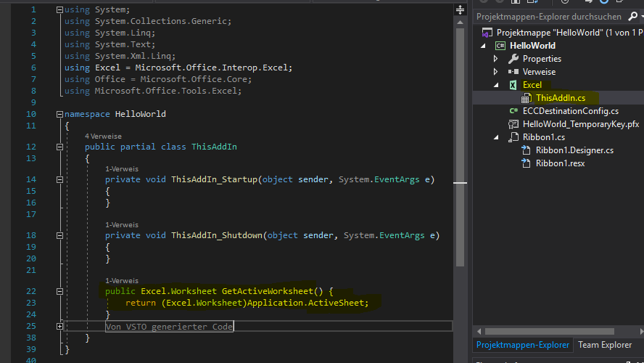The height and width of the screenshot is (363, 644).
Task: Click line number 22 in the gutter
Action: [31, 291]
